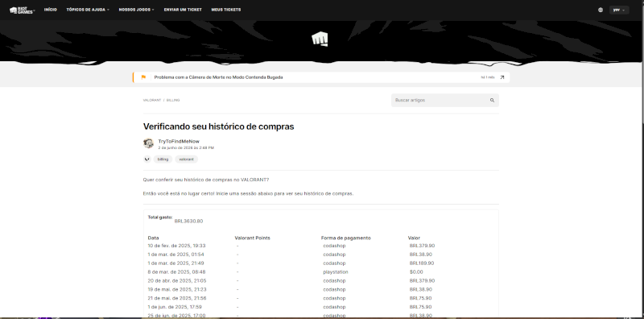
Task: Click the $0.00 value cell
Action: 416,272
